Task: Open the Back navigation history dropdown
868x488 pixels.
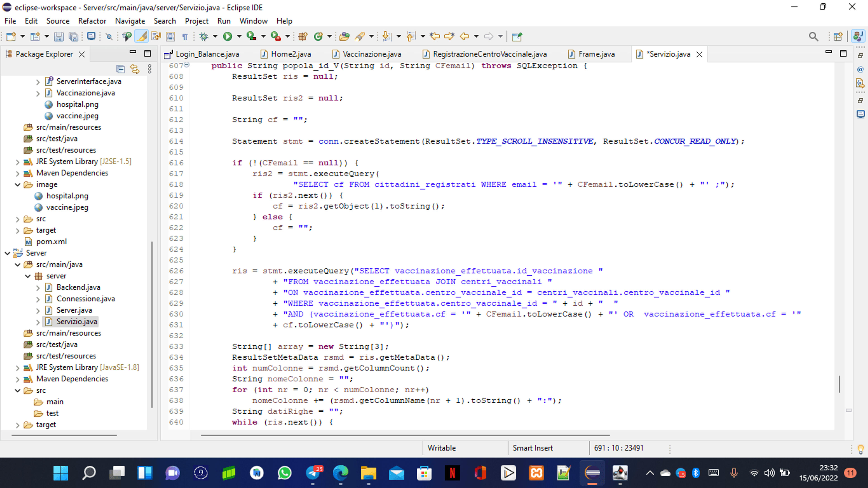Action: click(x=476, y=36)
